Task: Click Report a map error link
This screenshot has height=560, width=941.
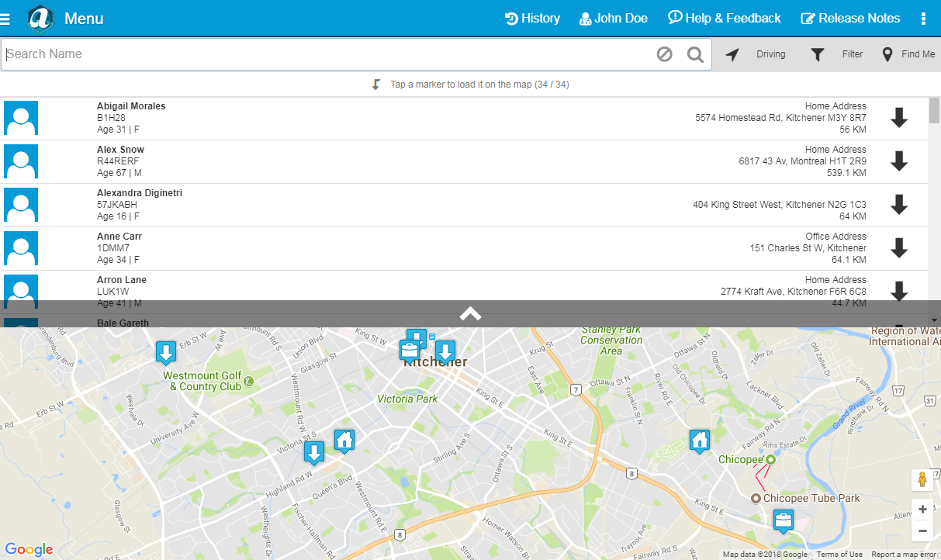Action: [x=904, y=555]
